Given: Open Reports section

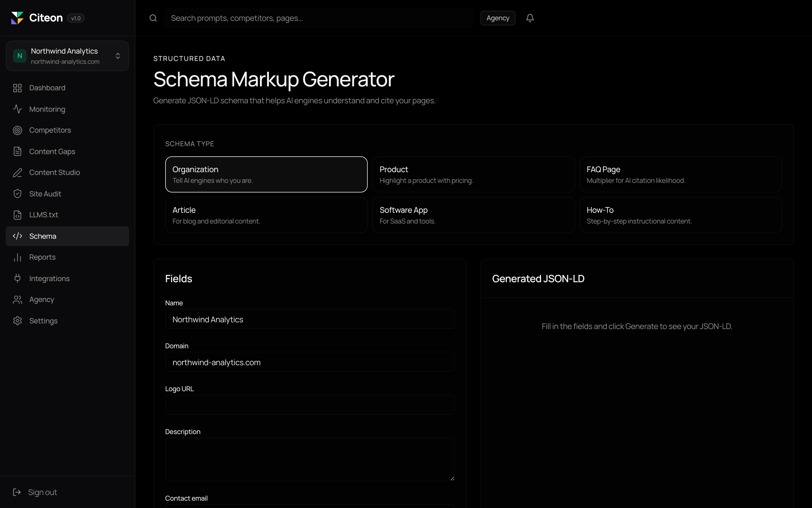Looking at the screenshot, I should [x=67, y=257].
